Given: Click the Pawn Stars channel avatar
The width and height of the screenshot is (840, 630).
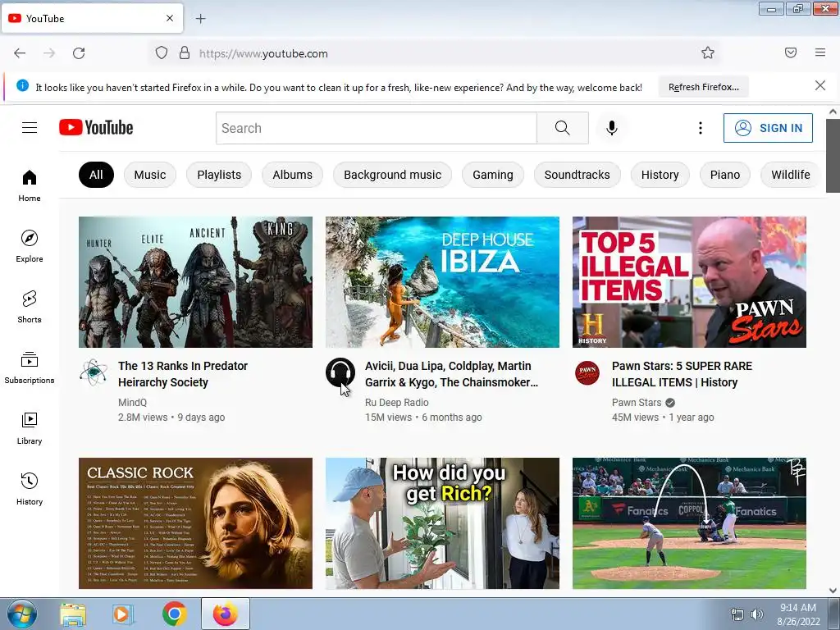Looking at the screenshot, I should tap(587, 373).
